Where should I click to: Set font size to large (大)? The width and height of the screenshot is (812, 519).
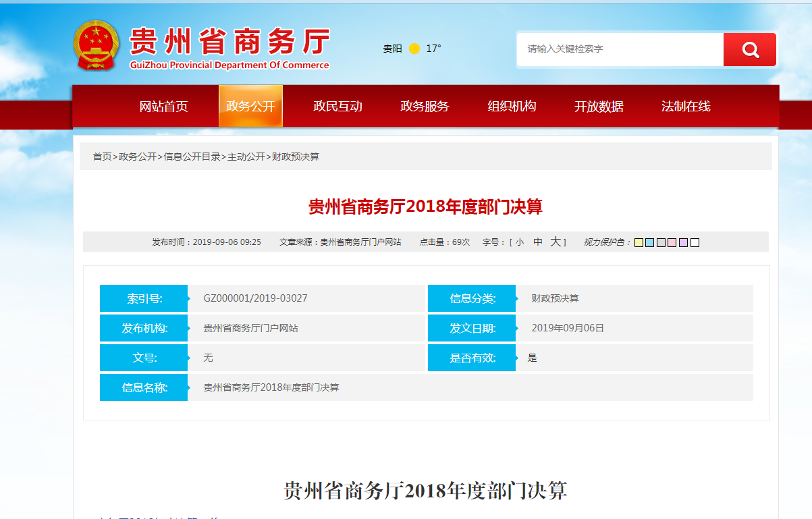pyautogui.click(x=555, y=242)
